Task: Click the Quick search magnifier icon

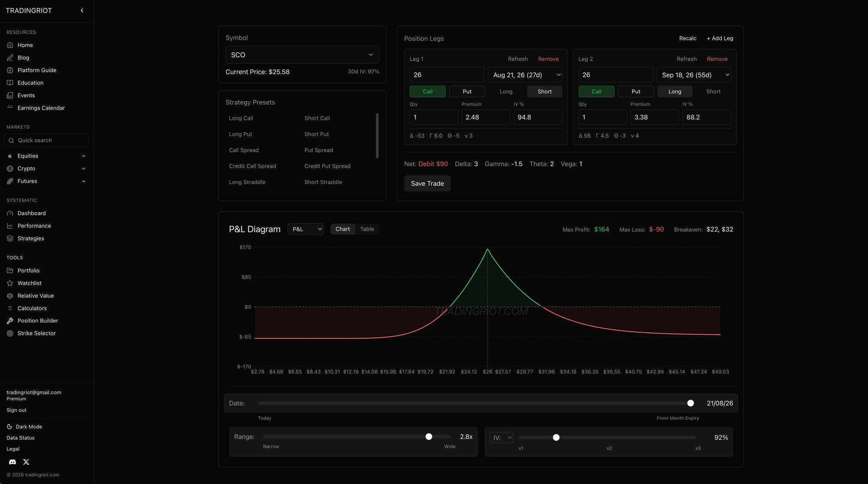Action: click(x=11, y=141)
